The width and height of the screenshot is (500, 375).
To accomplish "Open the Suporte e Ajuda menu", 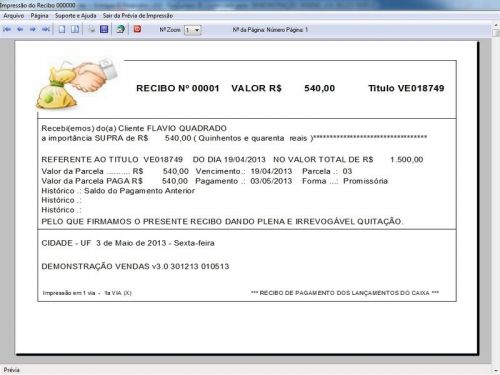I will point(75,16).
